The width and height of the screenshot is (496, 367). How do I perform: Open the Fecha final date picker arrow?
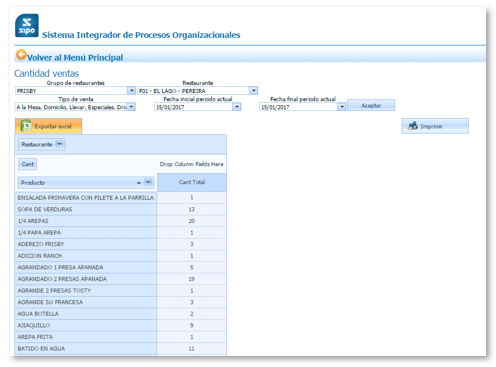(x=342, y=107)
